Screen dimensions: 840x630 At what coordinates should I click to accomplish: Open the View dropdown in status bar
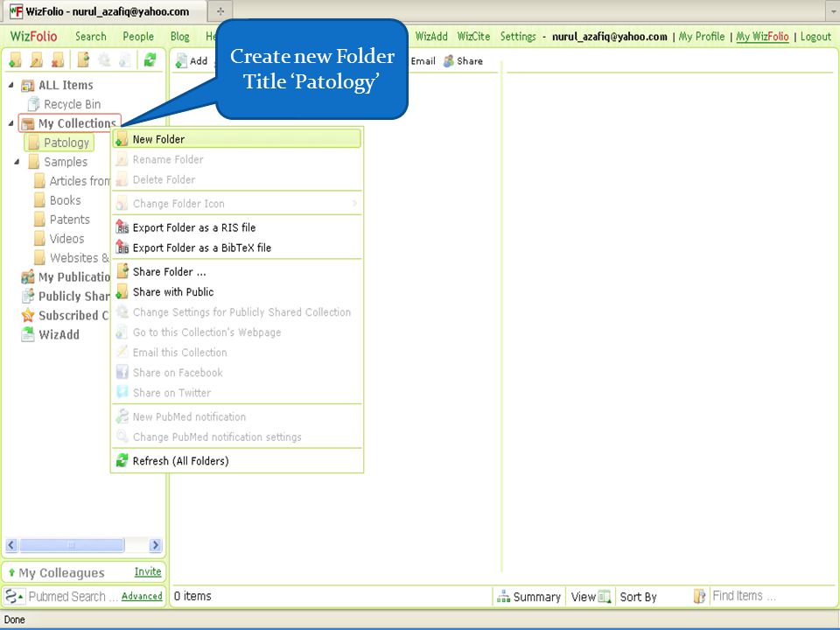(x=590, y=597)
